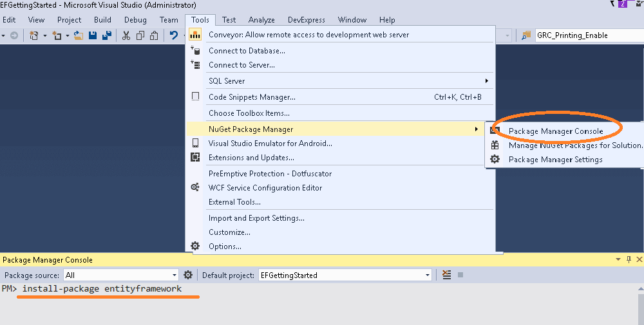Select Import and Export Settings
This screenshot has height=325, width=644.
256,218
